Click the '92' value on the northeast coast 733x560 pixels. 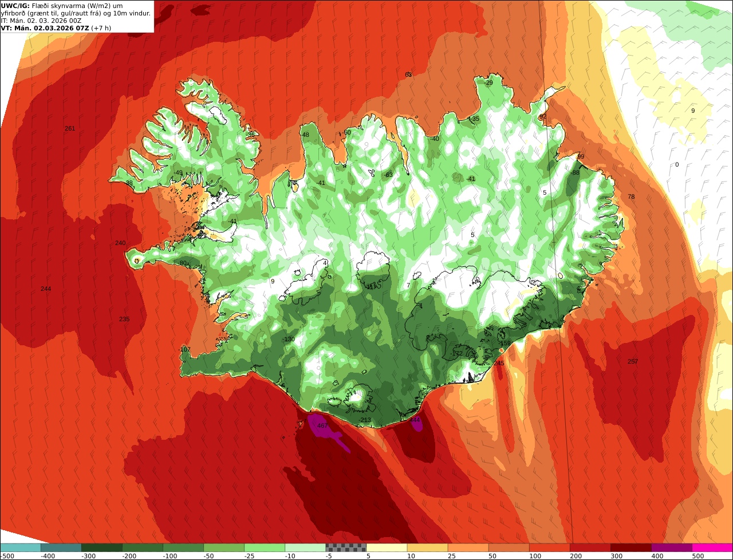543,116
